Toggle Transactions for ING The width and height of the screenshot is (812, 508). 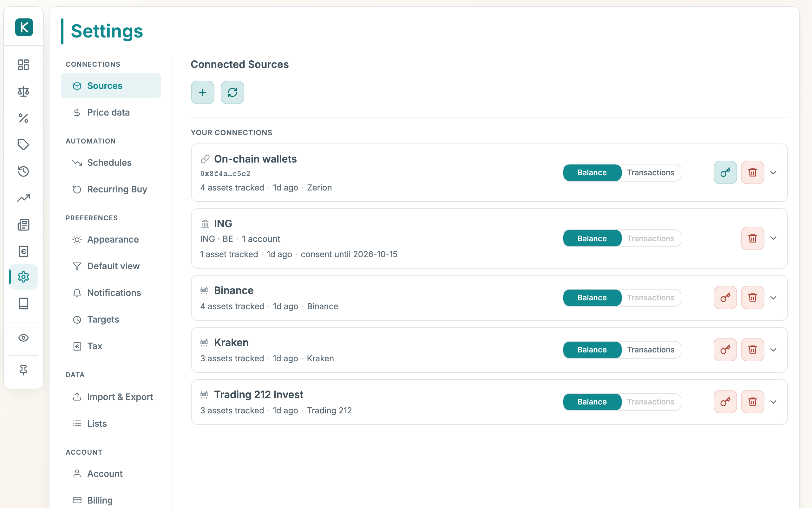pyautogui.click(x=651, y=238)
